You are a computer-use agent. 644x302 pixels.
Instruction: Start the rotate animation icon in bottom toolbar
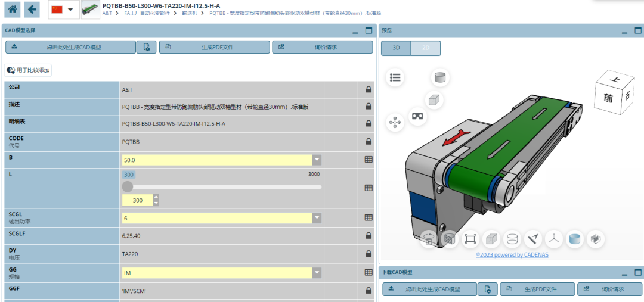click(x=429, y=239)
